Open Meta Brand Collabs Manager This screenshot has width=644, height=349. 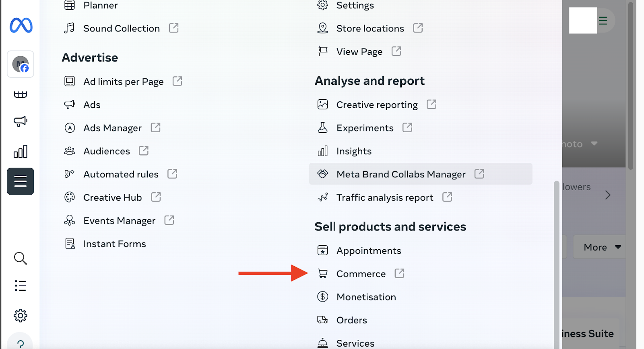[x=421, y=174]
